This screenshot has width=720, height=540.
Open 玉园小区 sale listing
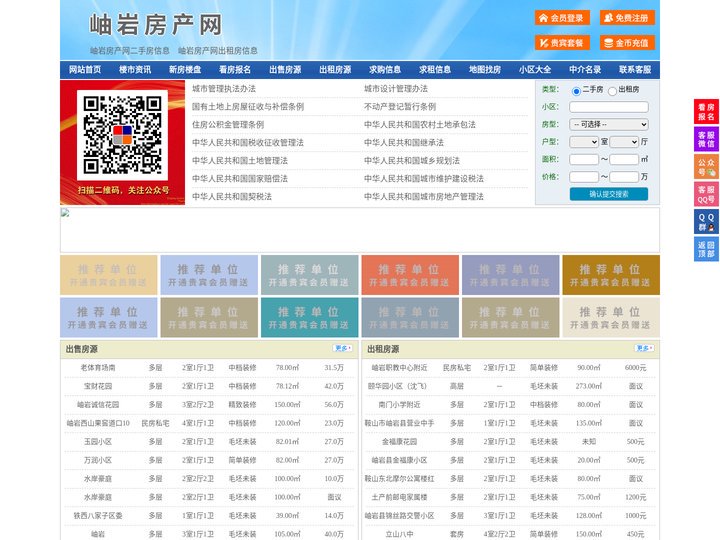[98, 442]
